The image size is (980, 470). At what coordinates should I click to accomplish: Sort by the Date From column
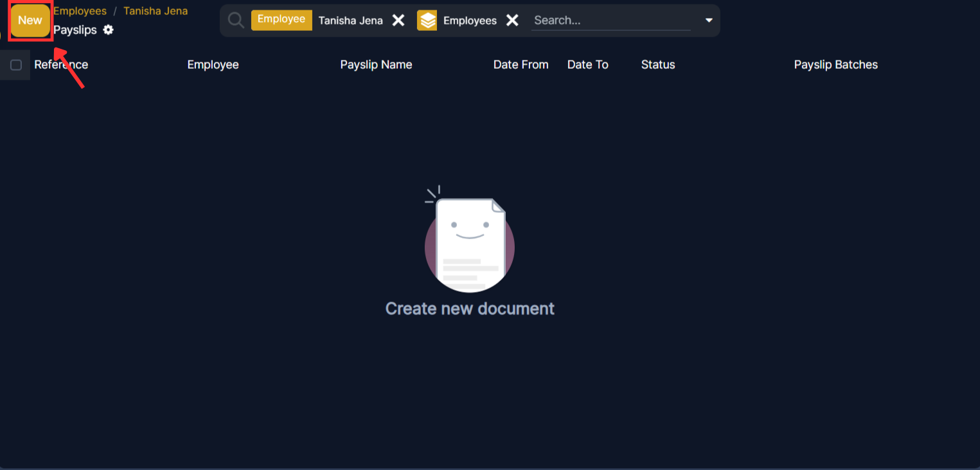[x=521, y=65]
